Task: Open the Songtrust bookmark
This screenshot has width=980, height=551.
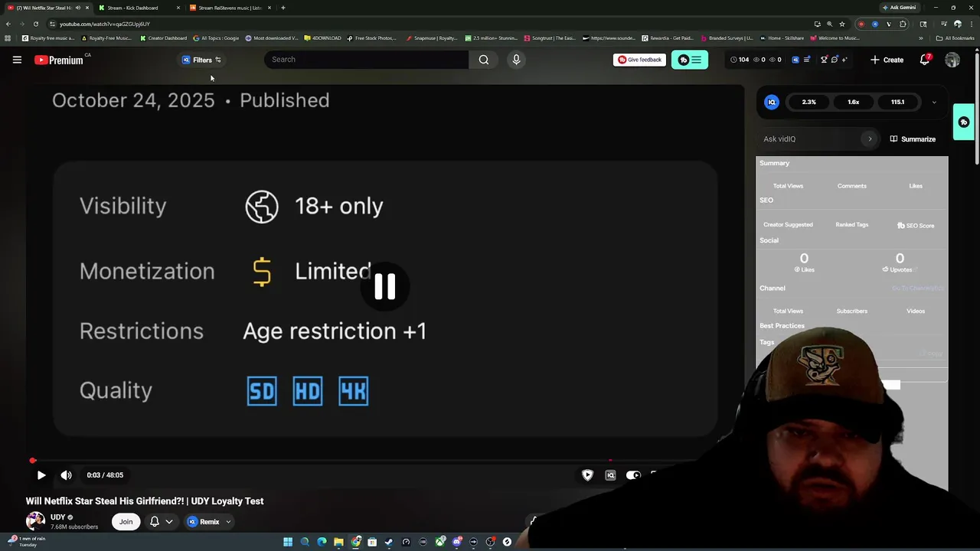Action: click(x=550, y=38)
